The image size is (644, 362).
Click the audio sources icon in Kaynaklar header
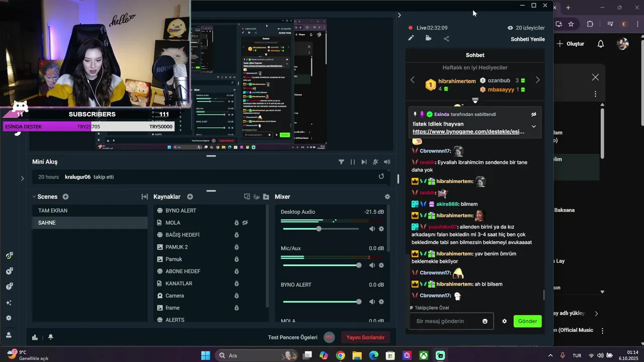point(256,197)
